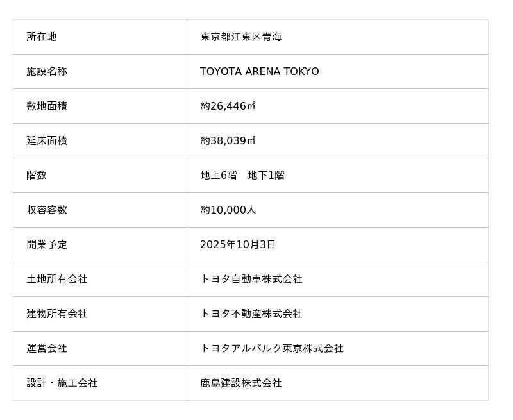Select the トヨタ不動産株式会社 text
The width and height of the screenshot is (513, 420).
[251, 314]
